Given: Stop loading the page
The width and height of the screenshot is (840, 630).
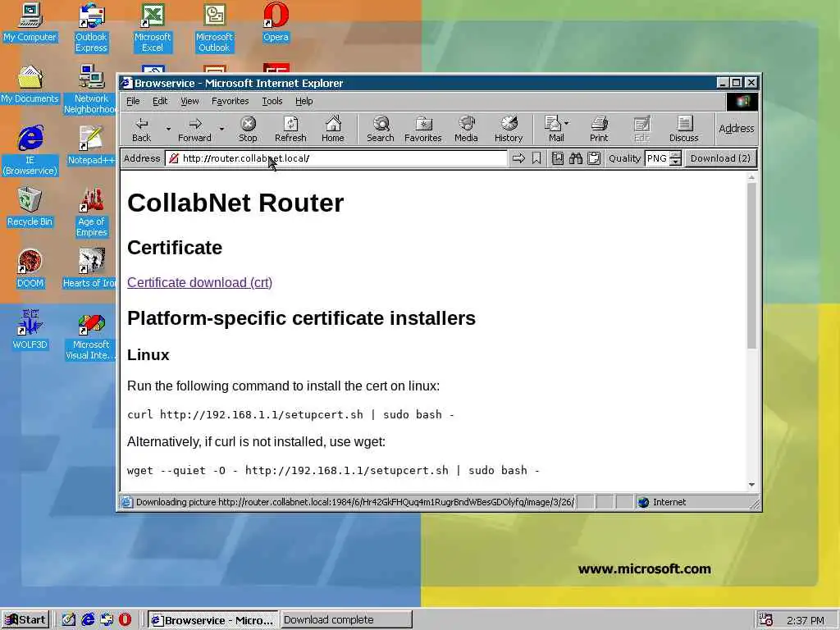Looking at the screenshot, I should point(248,129).
